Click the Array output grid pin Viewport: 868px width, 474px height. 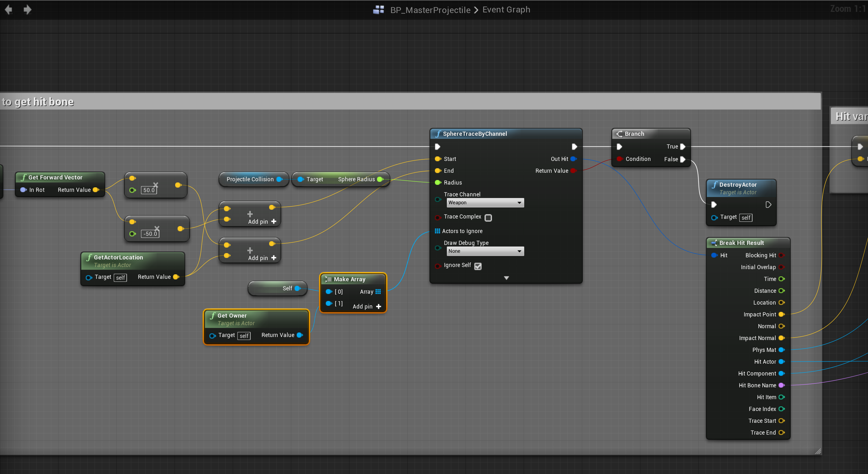pos(378,292)
